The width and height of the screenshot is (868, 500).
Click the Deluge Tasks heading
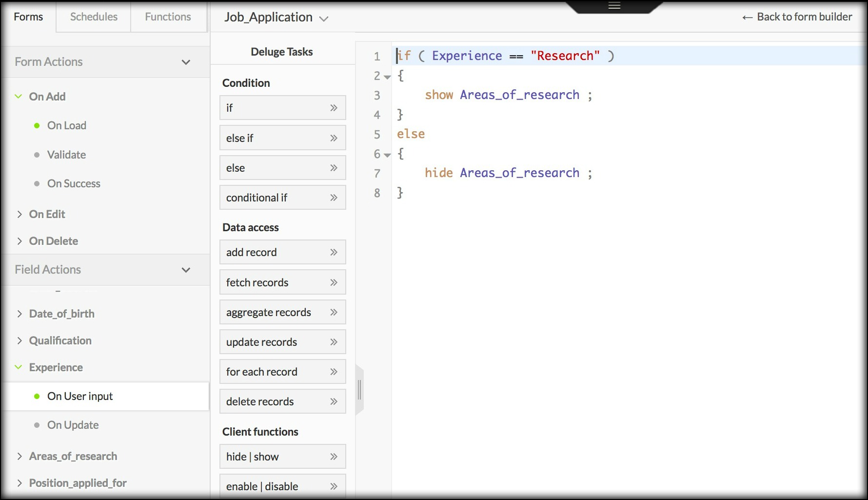(282, 52)
